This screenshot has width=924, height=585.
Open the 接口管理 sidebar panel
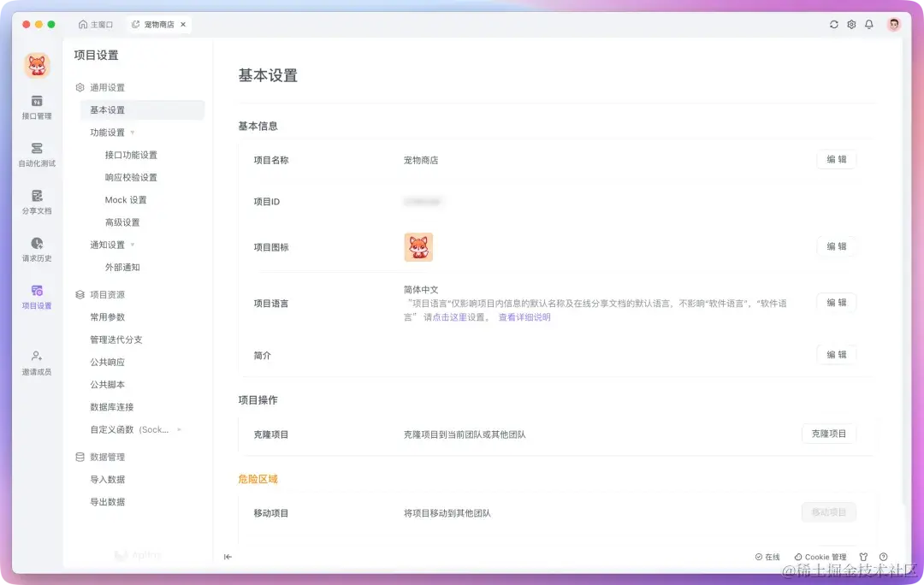click(36, 106)
